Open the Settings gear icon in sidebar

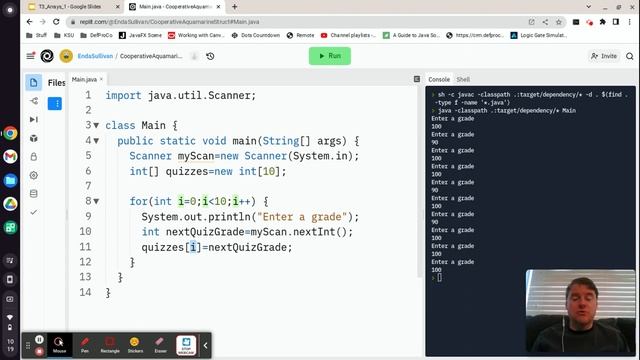tap(34, 175)
